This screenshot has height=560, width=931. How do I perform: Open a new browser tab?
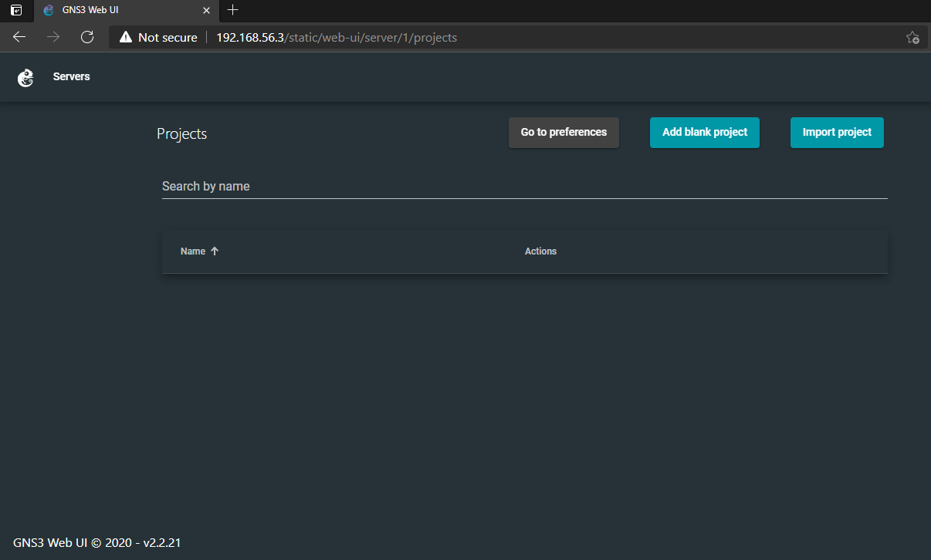tap(233, 10)
